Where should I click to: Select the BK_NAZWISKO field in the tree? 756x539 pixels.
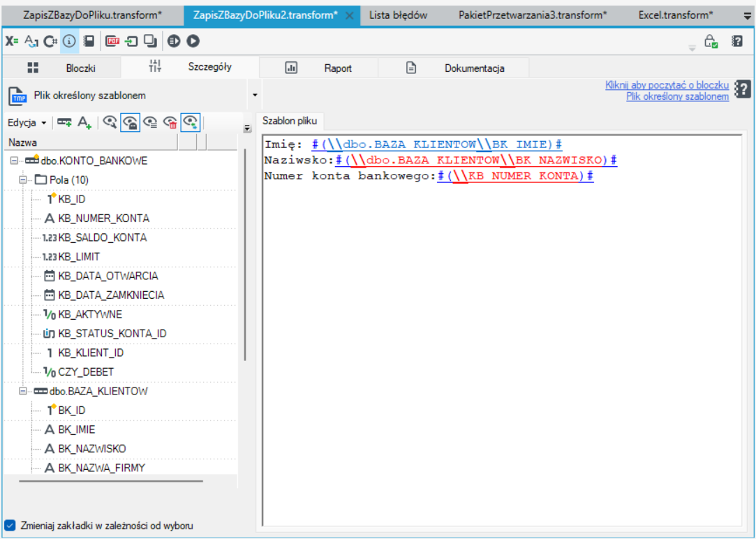[x=92, y=449]
